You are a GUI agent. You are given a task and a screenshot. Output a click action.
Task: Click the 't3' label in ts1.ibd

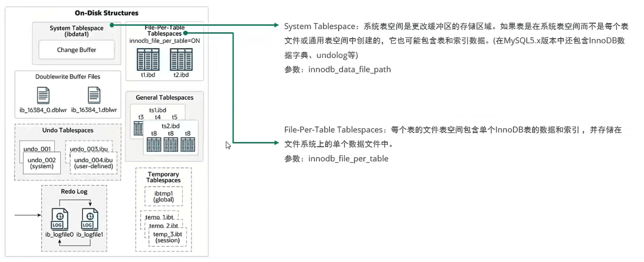pos(141,117)
